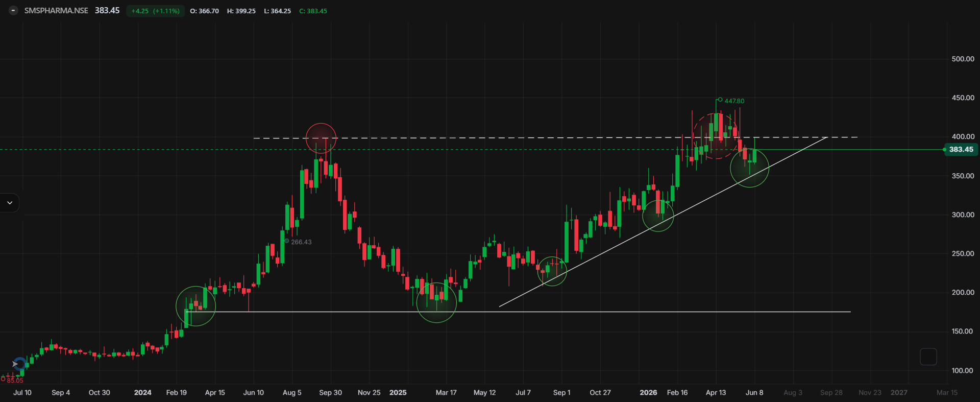Image resolution: width=980 pixels, height=402 pixels.
Task: Click the close value C: 383.45
Action: (313, 11)
